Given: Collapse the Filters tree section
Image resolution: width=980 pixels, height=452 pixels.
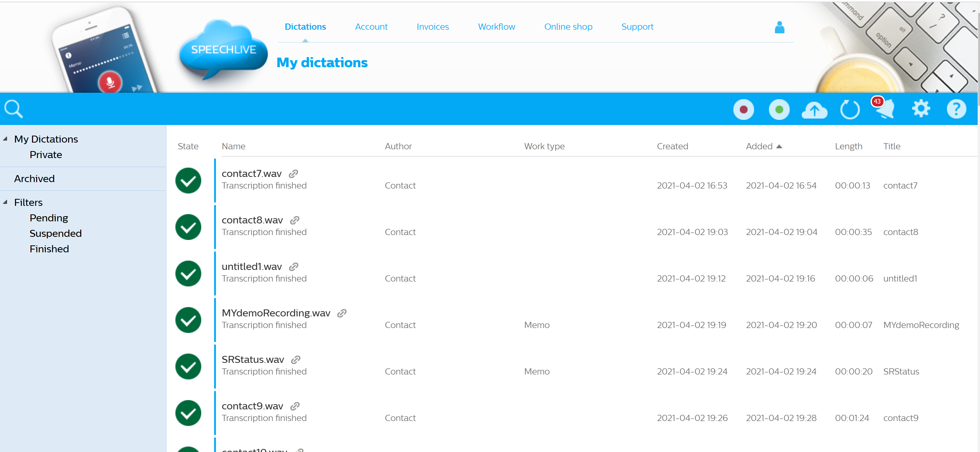Looking at the screenshot, I should 5,202.
